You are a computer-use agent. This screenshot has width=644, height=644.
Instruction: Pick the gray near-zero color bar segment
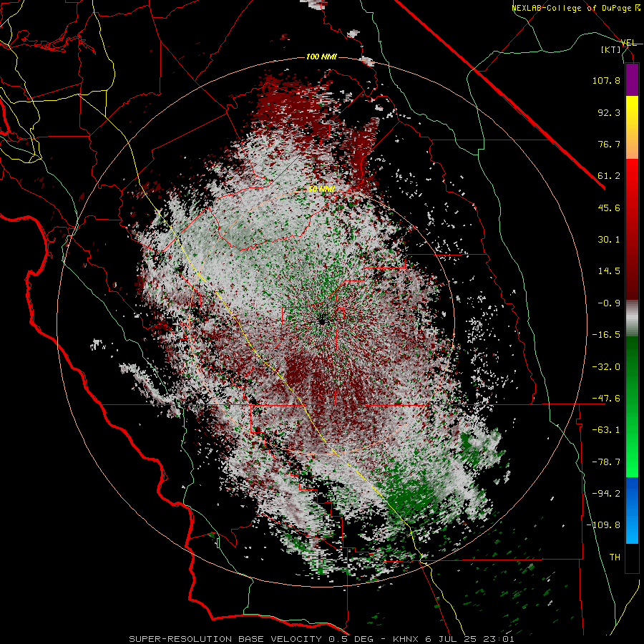pos(632,318)
